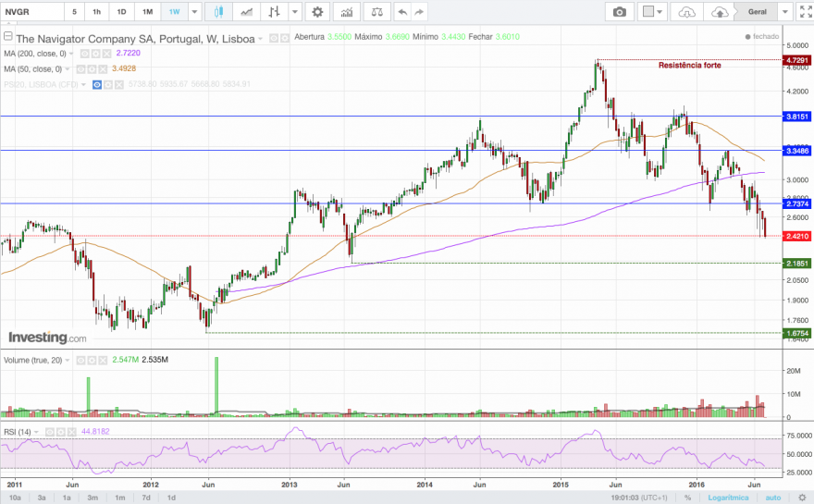
Task: Set range to 3m
Action: point(92,498)
